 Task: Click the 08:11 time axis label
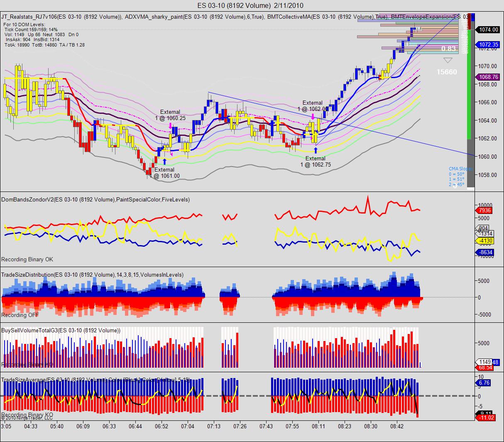click(318, 426)
